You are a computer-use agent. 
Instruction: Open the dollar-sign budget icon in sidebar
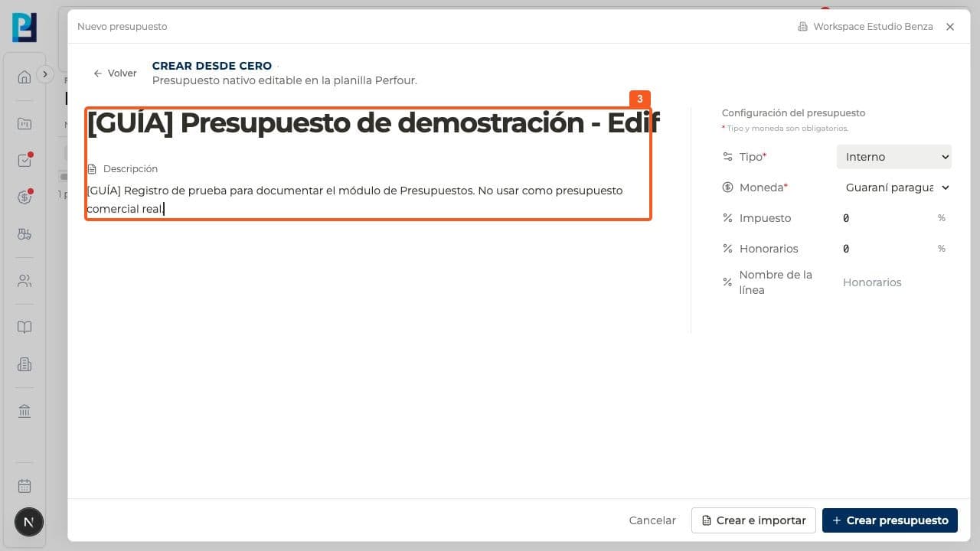tap(24, 197)
